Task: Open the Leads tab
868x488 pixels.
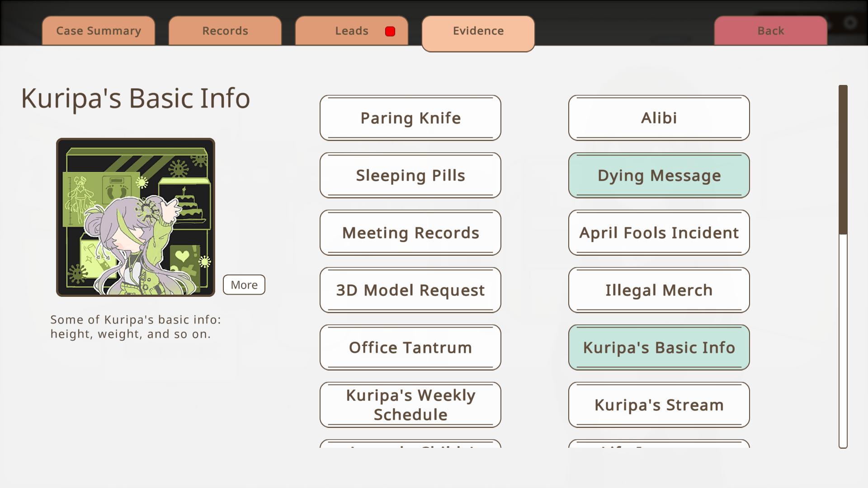Action: tap(351, 31)
